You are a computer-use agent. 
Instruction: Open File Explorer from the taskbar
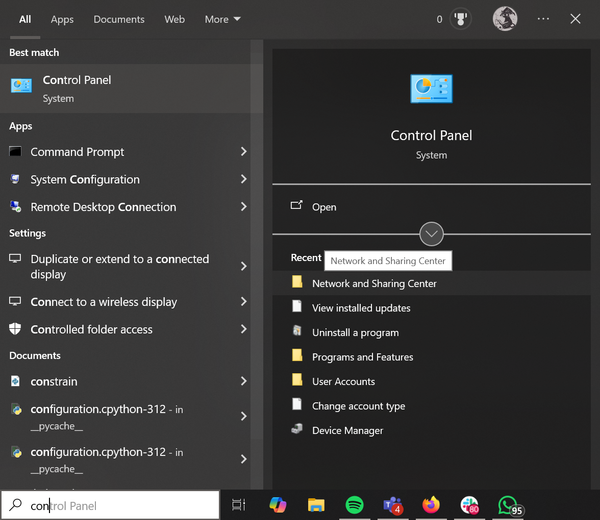[316, 505]
